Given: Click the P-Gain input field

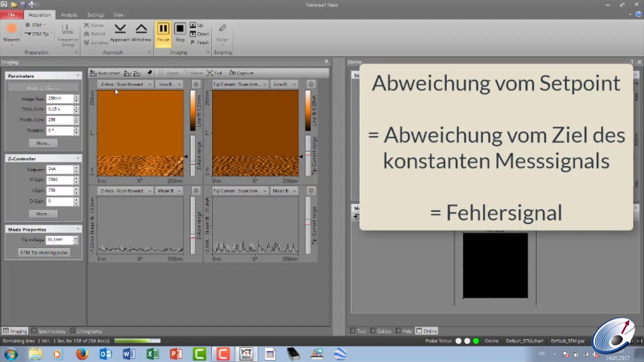Looking at the screenshot, I should [x=59, y=179].
